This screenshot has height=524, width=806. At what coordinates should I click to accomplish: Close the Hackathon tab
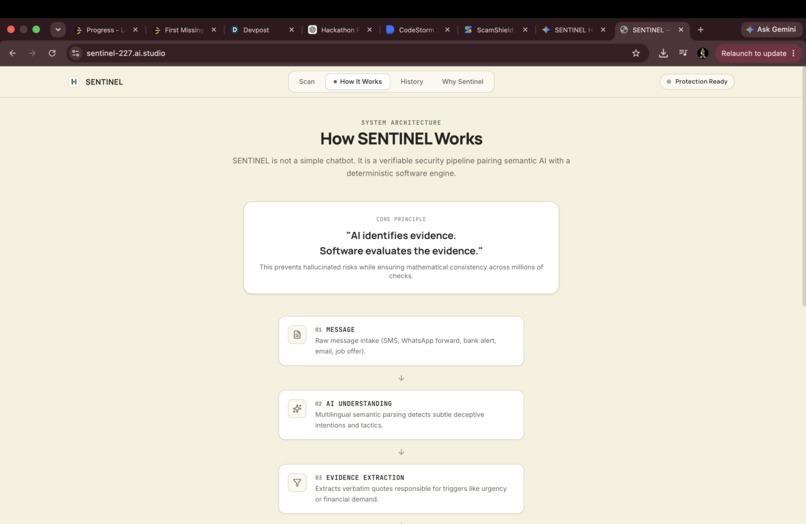coord(369,30)
